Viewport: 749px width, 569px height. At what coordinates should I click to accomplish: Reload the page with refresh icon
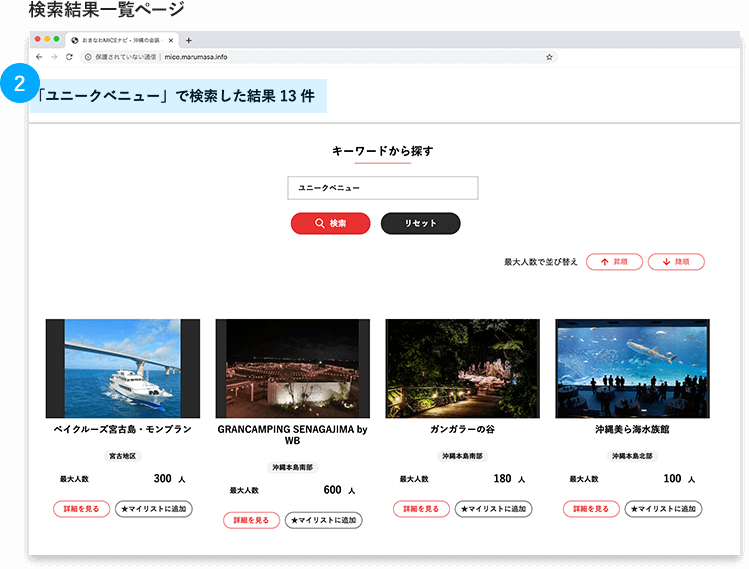(x=69, y=57)
